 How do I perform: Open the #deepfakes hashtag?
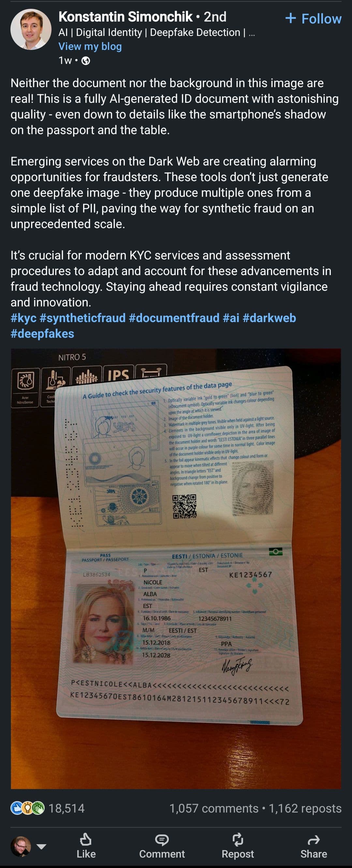point(42,333)
